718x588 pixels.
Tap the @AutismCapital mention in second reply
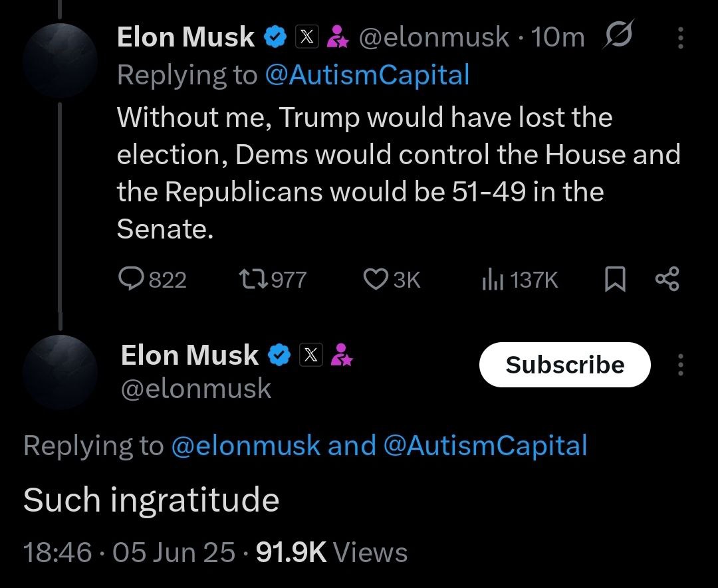pyautogui.click(x=485, y=446)
